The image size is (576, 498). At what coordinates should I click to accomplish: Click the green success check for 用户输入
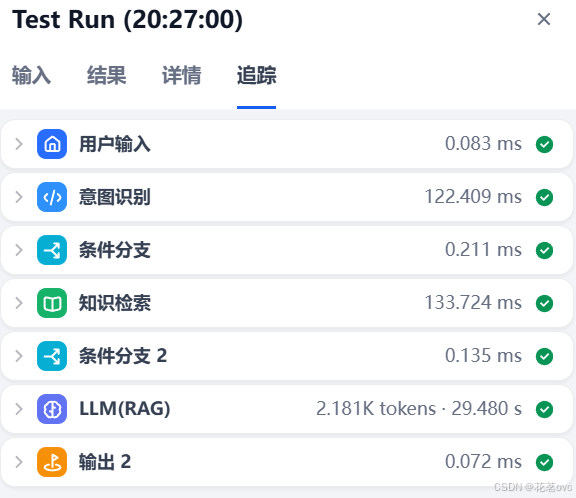[x=544, y=144]
